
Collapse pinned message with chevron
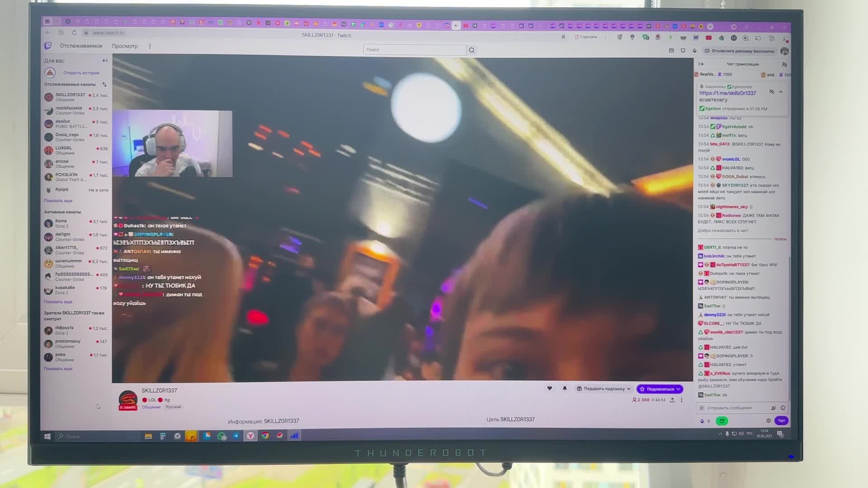(781, 92)
